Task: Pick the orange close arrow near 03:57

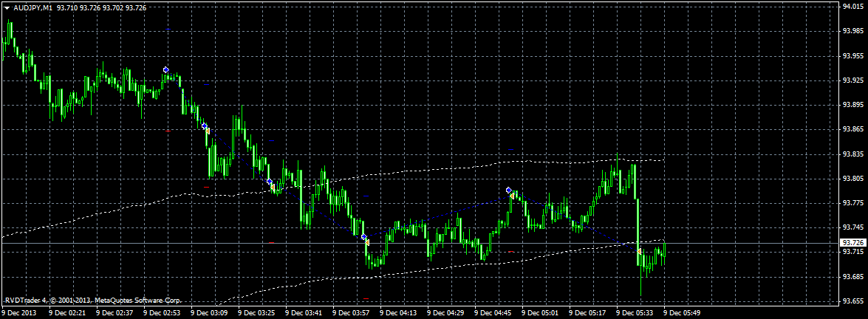Action: click(367, 242)
